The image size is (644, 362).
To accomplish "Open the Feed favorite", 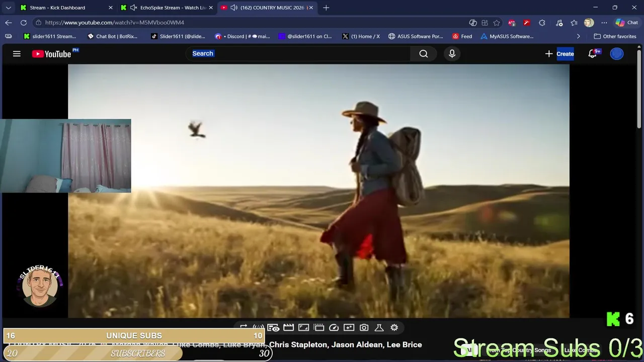I will tap(462, 36).
